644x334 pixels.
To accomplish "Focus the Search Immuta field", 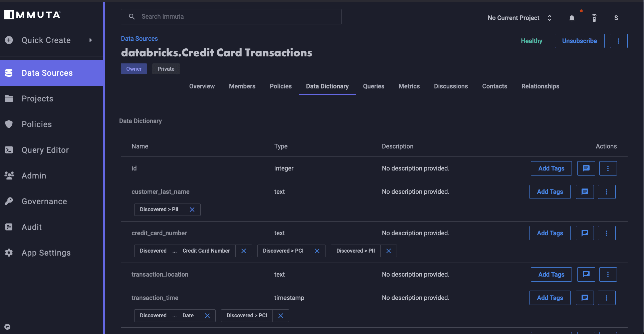I will pyautogui.click(x=231, y=17).
